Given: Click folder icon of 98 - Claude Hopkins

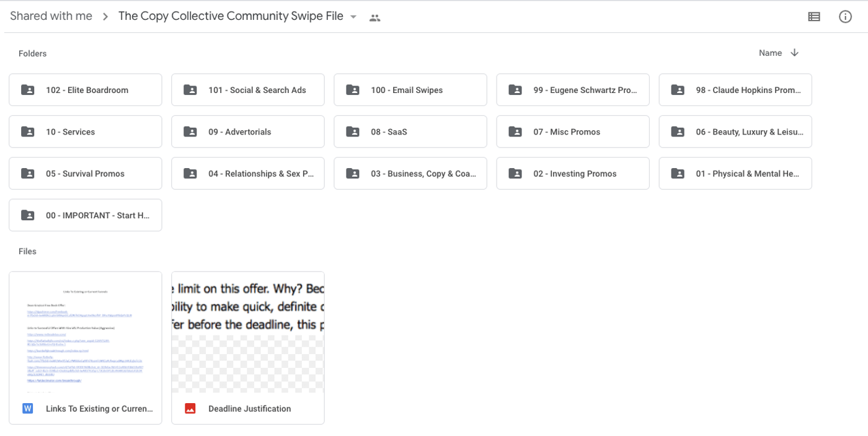Looking at the screenshot, I should point(678,90).
